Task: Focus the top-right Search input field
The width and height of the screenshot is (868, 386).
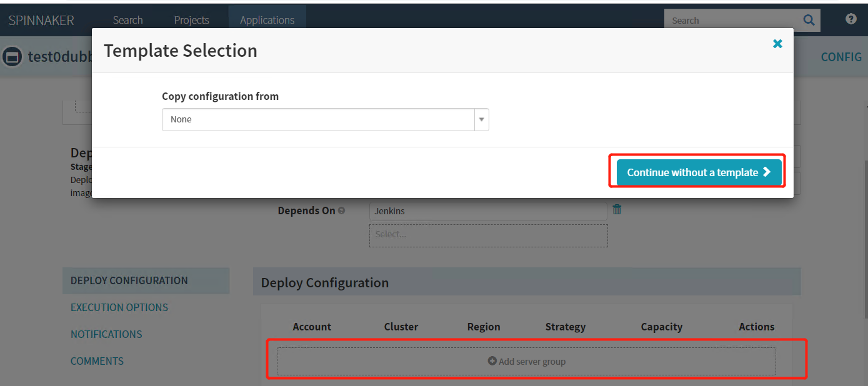Action: click(731, 21)
